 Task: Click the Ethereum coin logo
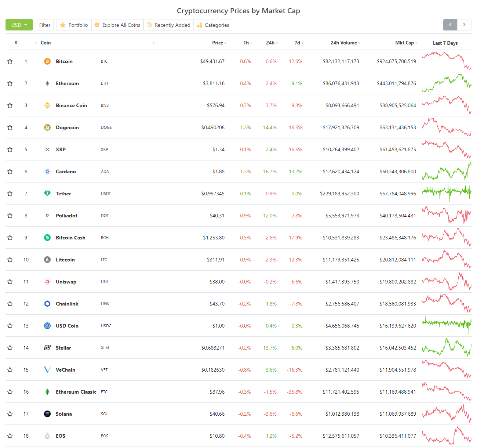coord(47,83)
